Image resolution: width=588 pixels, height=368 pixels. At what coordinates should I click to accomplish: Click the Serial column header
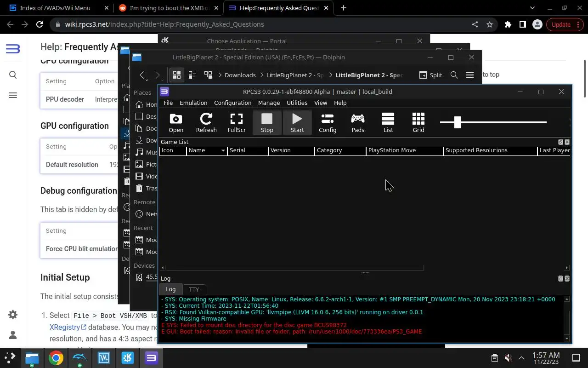248,150
